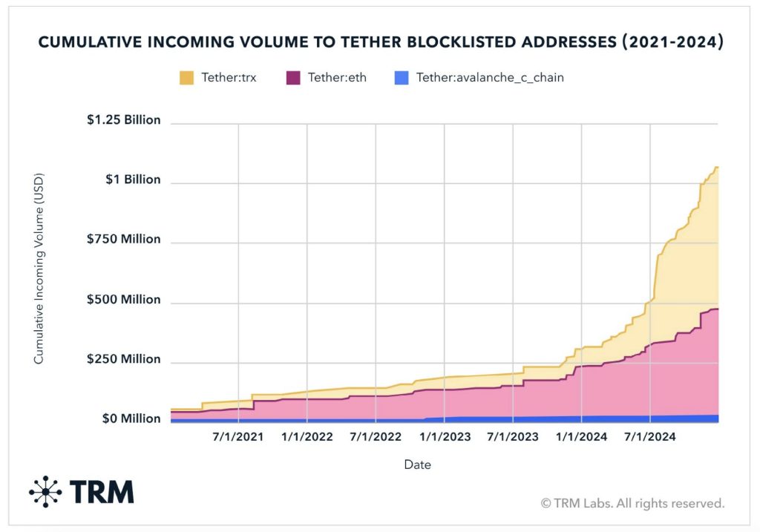This screenshot has height=532, width=760.
Task: Click the yellow Tether:trx legend swatch
Action: point(186,77)
